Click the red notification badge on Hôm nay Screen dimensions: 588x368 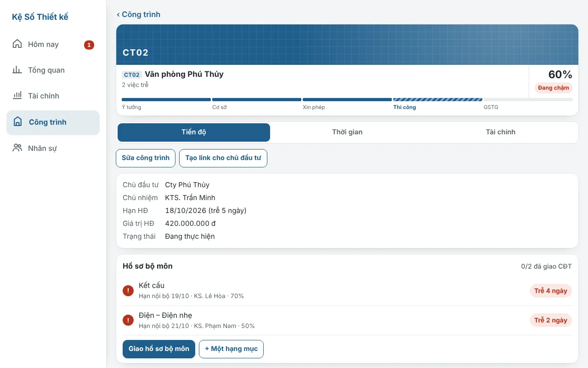tap(89, 45)
